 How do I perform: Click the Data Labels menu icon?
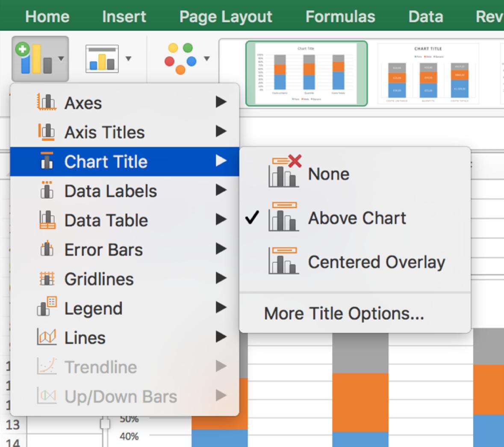47,191
